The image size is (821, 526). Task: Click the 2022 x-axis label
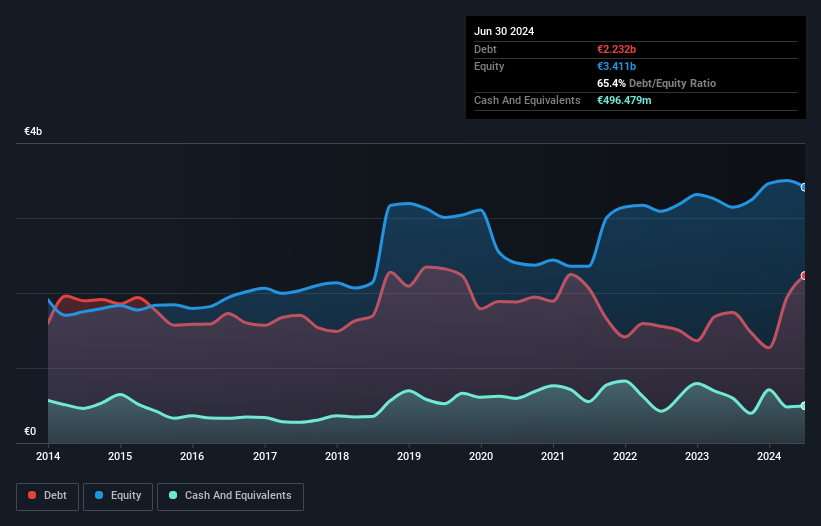[x=625, y=456]
